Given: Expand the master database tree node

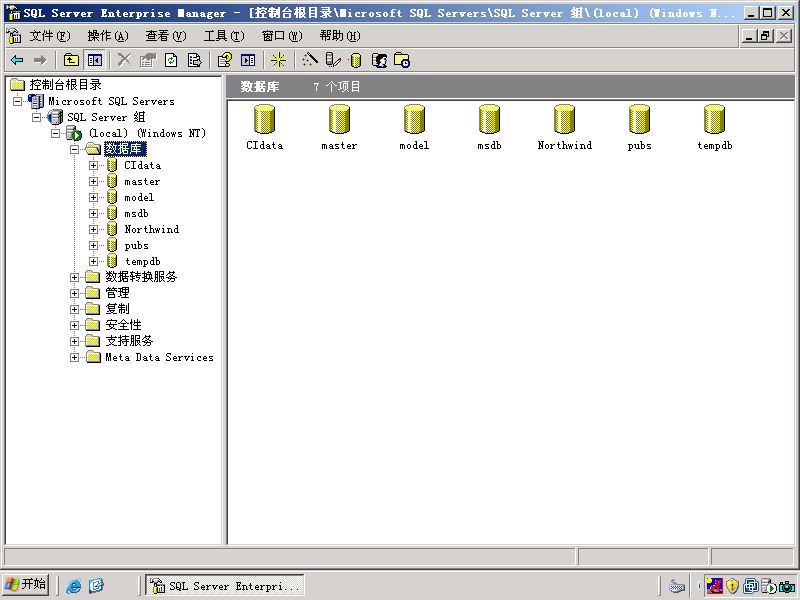Looking at the screenshot, I should pos(93,182).
